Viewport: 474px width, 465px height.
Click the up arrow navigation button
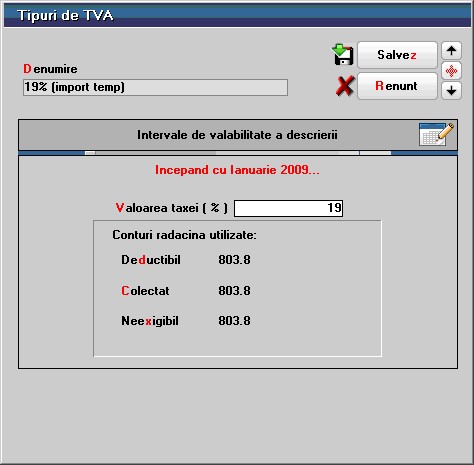coord(451,51)
